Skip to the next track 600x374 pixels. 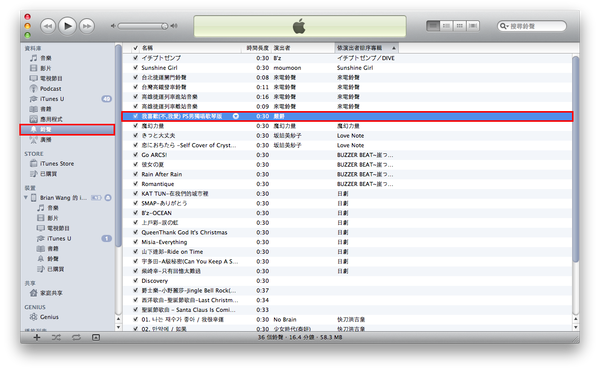(87, 26)
